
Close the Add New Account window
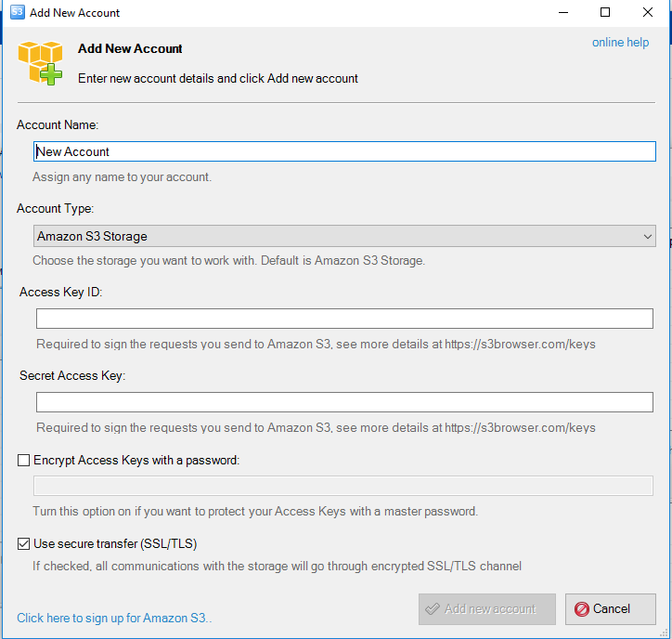[648, 12]
